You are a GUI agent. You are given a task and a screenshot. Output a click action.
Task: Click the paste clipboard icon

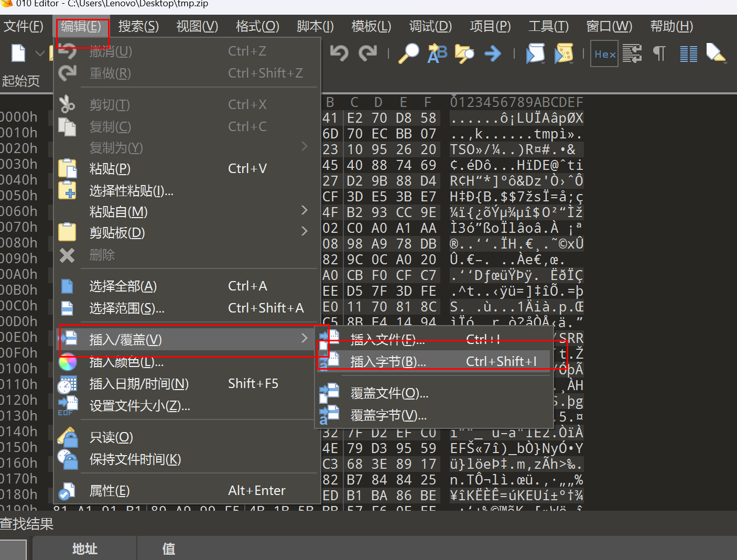[67, 168]
